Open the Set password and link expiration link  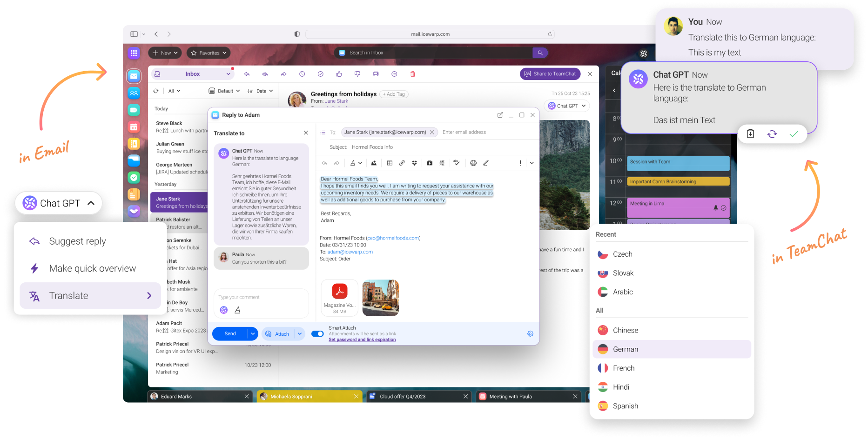point(362,340)
